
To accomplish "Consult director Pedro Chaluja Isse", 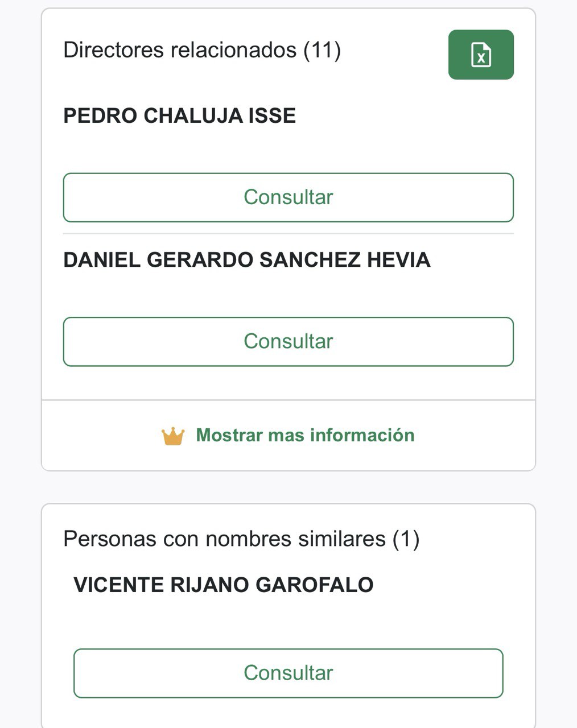I will pyautogui.click(x=288, y=197).
